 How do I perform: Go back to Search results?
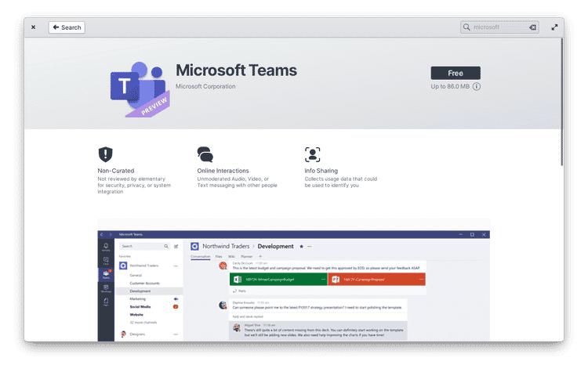coord(67,27)
